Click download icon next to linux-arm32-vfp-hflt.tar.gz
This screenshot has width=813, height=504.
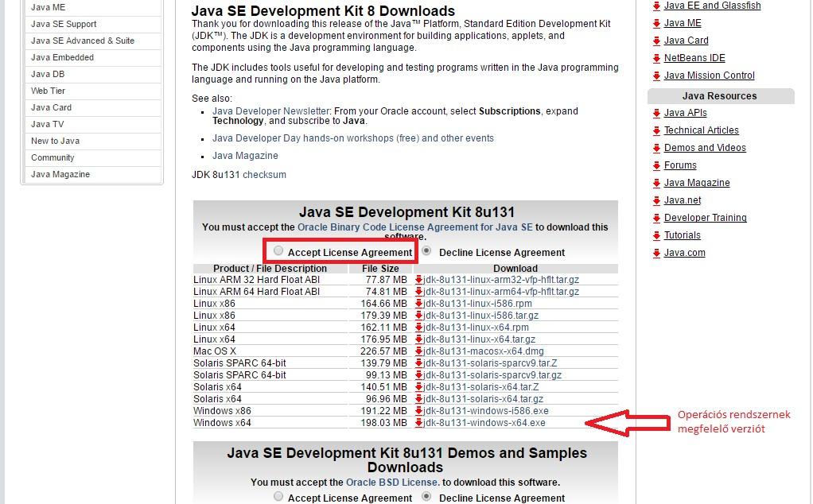click(x=418, y=280)
